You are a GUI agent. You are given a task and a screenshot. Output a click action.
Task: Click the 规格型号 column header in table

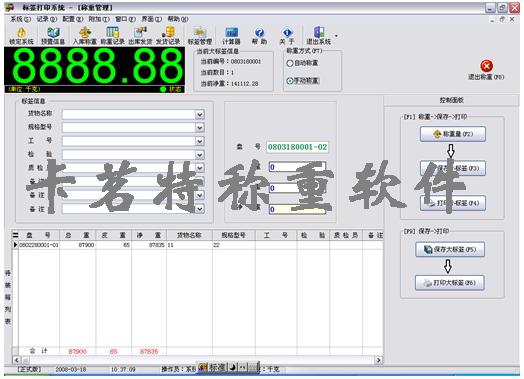click(234, 235)
